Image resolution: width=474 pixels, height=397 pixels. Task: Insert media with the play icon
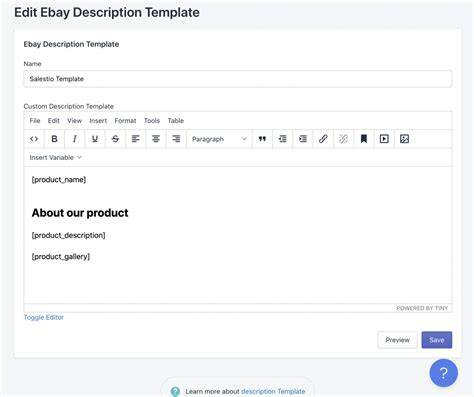[384, 139]
